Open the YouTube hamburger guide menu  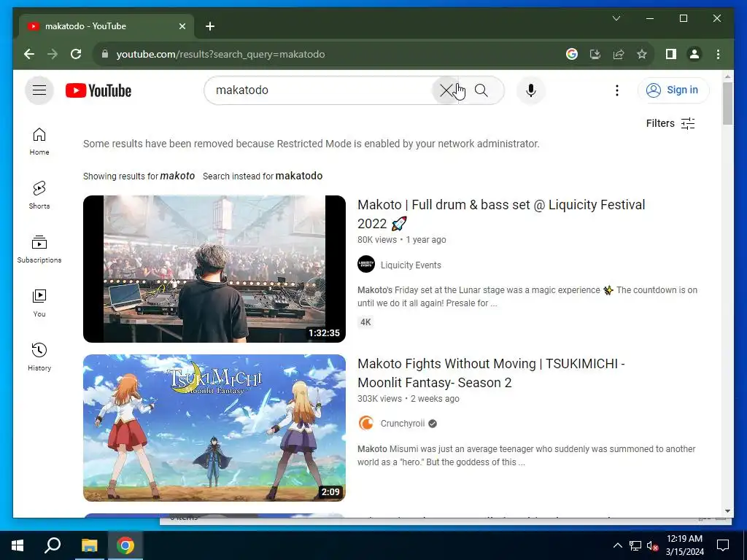pyautogui.click(x=39, y=90)
